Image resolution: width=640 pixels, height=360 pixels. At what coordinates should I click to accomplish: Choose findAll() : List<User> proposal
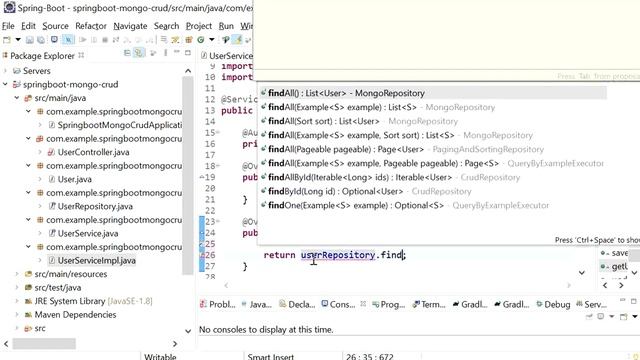coord(433,93)
